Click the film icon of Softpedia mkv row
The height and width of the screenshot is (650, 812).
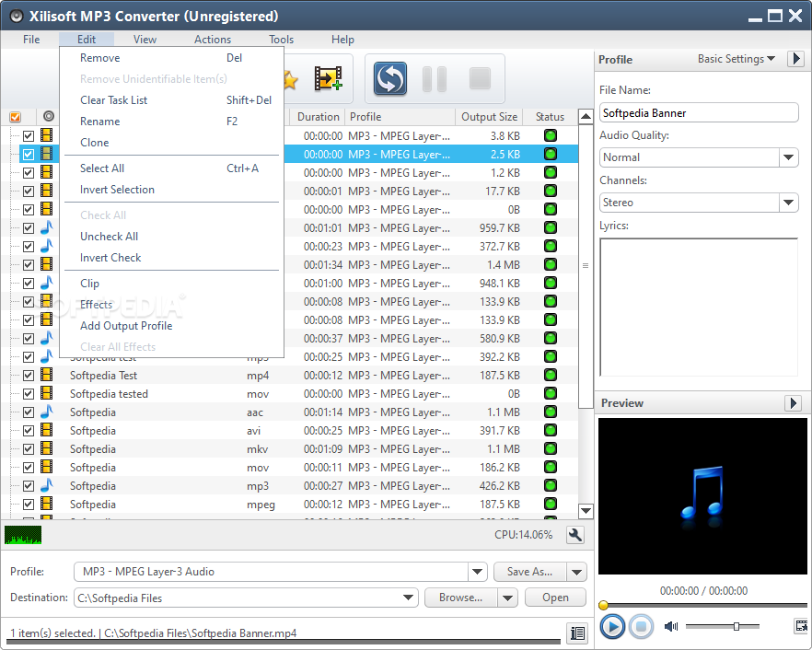coord(47,448)
